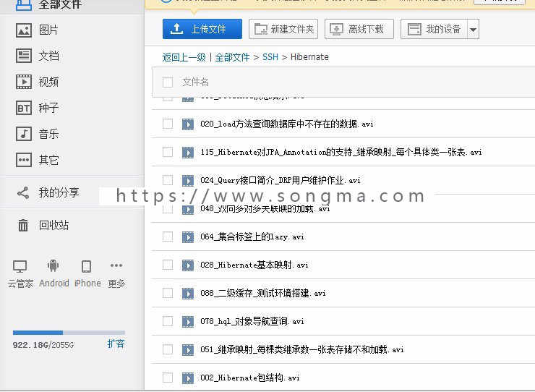Open file 088_二级缓存_测试环境搭建.avi
Viewport: 535px width, 392px height.
point(263,293)
